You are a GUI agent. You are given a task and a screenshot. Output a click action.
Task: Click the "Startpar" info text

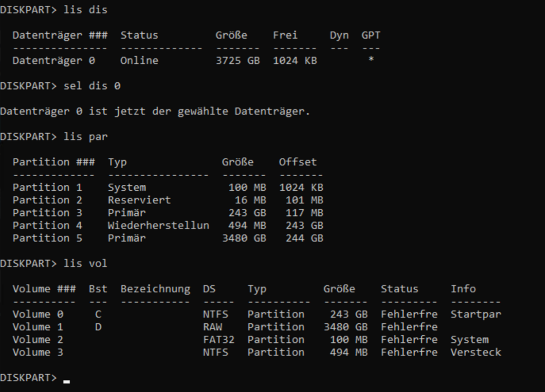476,315
